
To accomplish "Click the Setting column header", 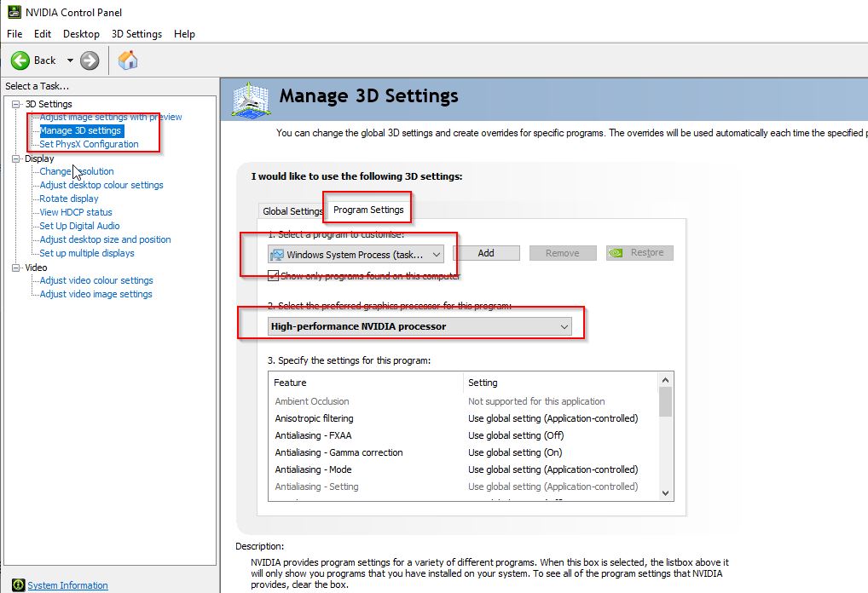I will coord(561,383).
